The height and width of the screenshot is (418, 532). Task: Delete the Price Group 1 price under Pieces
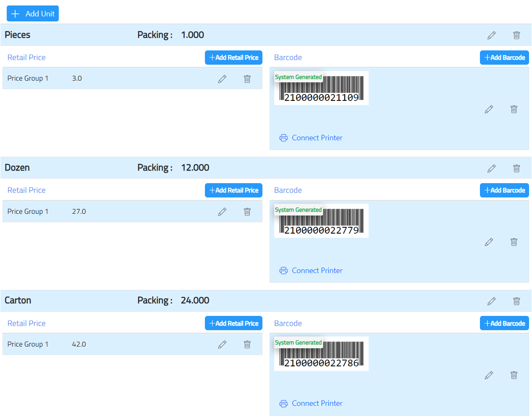(247, 79)
